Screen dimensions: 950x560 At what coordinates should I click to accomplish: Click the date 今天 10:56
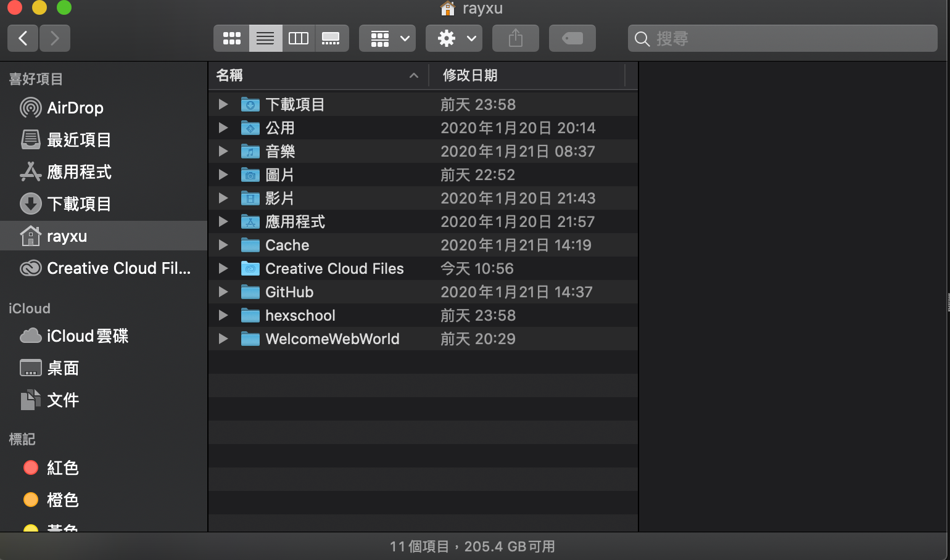(477, 268)
